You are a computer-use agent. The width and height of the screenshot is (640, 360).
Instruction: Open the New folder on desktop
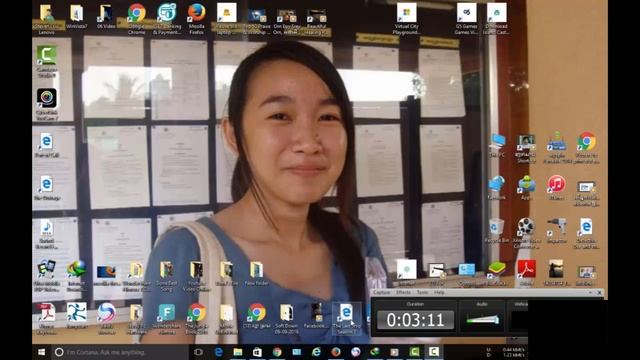coord(256,273)
